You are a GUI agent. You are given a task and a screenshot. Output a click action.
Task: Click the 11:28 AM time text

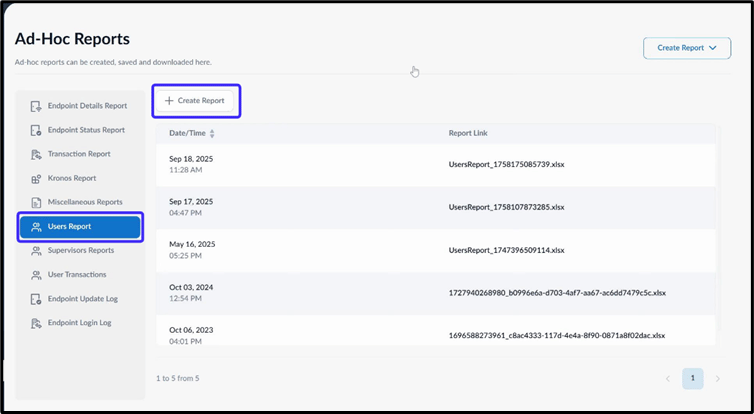(x=186, y=170)
